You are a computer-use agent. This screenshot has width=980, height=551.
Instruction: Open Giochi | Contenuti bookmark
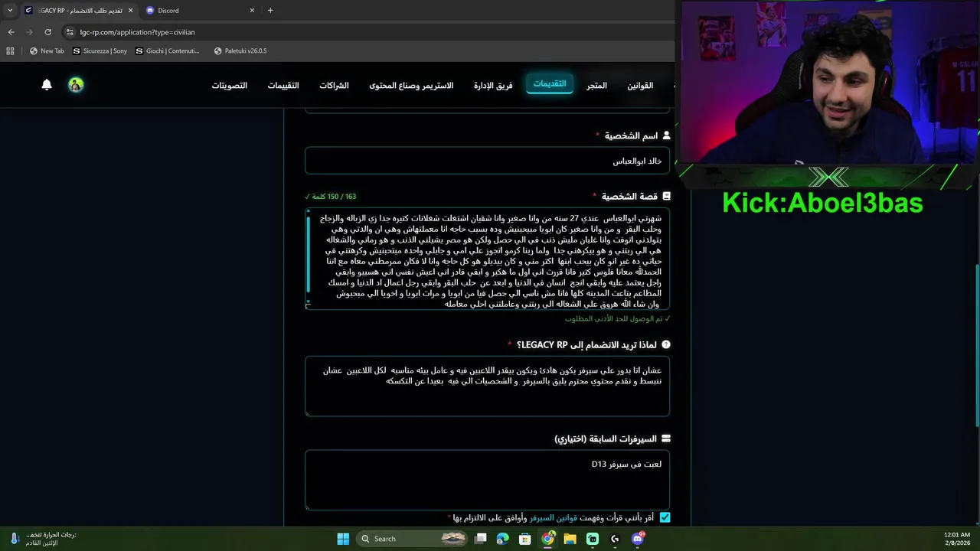tap(167, 51)
